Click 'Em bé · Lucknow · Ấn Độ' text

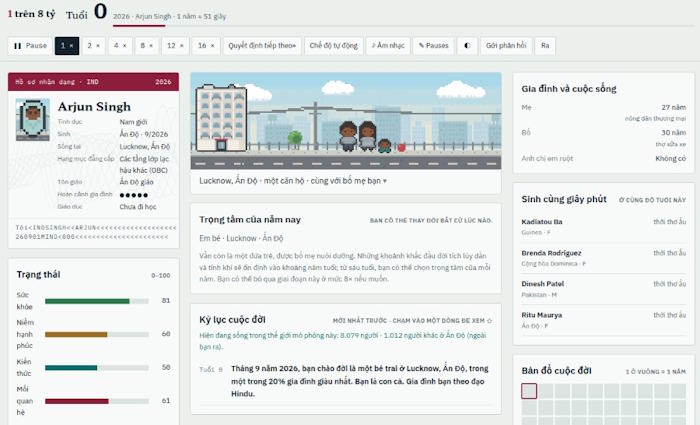(x=241, y=238)
